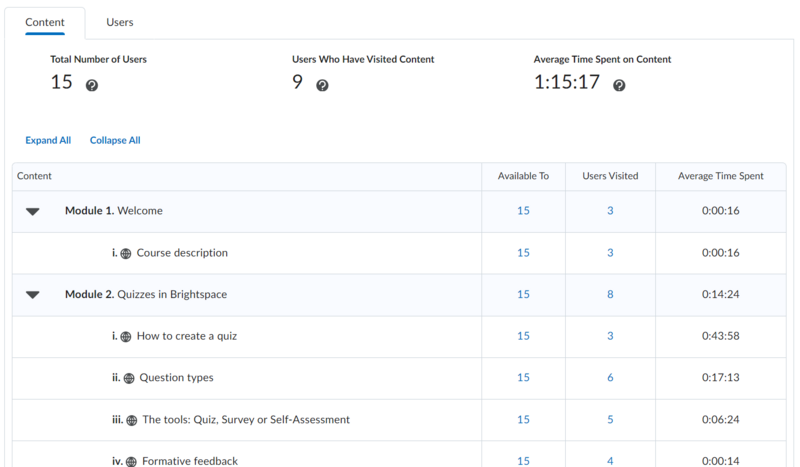Collapse Module 2 Quizzes in Brightspace arrow
This screenshot has width=800, height=467.
33,295
